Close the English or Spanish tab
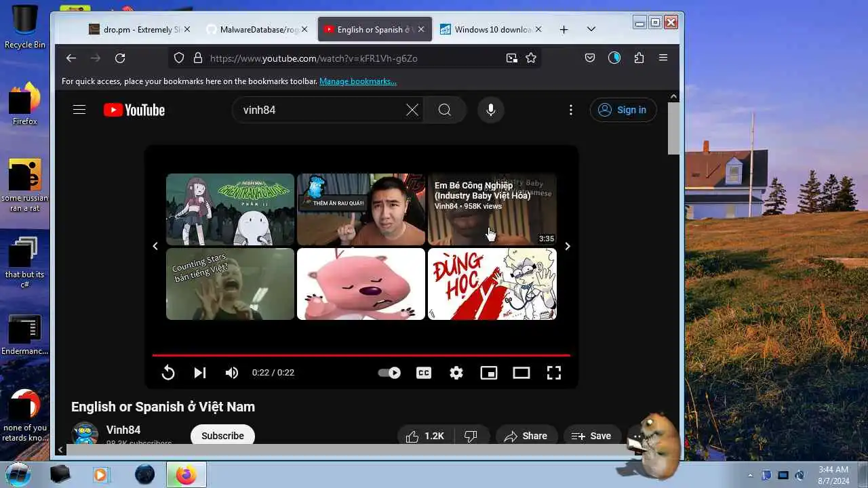 click(421, 29)
